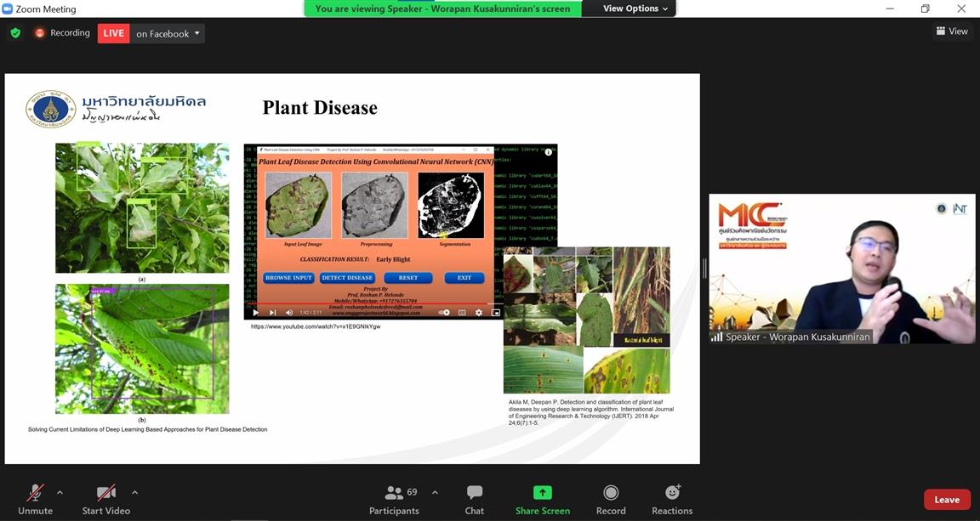Open the View Options dropdown

point(635,8)
